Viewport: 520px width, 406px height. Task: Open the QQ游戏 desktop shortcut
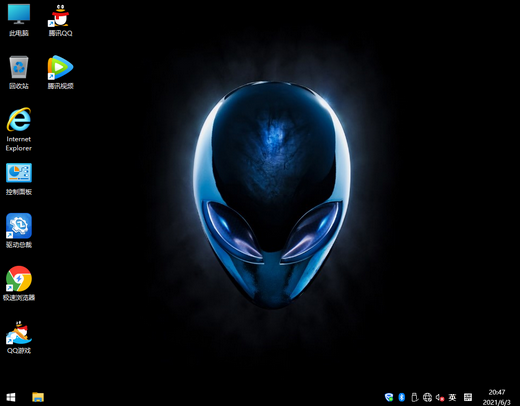pyautogui.click(x=19, y=337)
